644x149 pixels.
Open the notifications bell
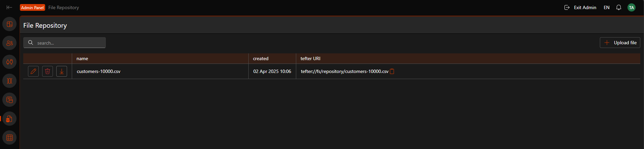click(x=619, y=7)
